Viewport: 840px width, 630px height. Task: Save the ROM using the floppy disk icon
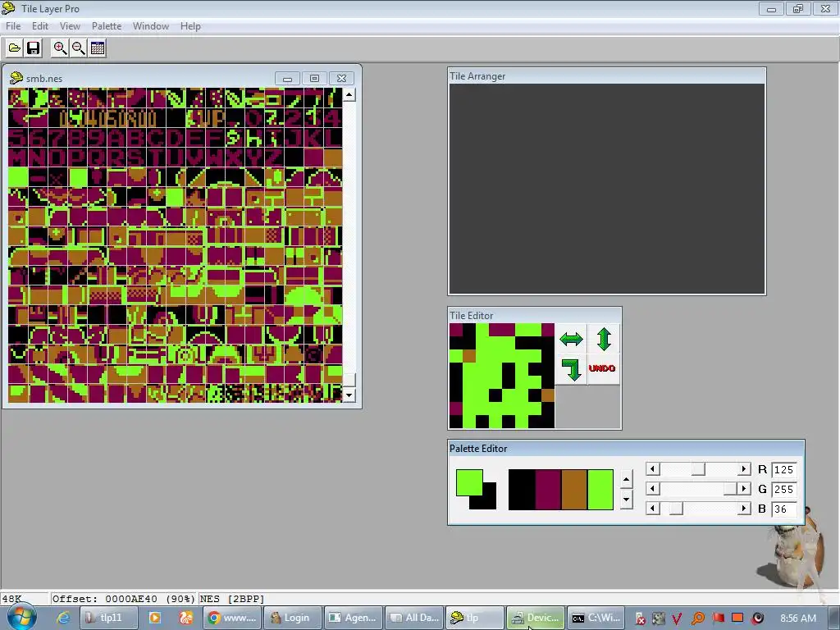tap(33, 48)
